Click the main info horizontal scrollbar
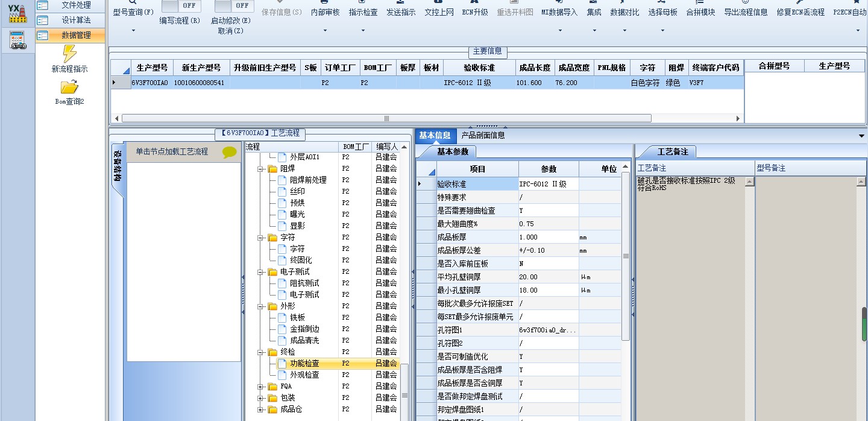868x421 pixels. click(386, 118)
